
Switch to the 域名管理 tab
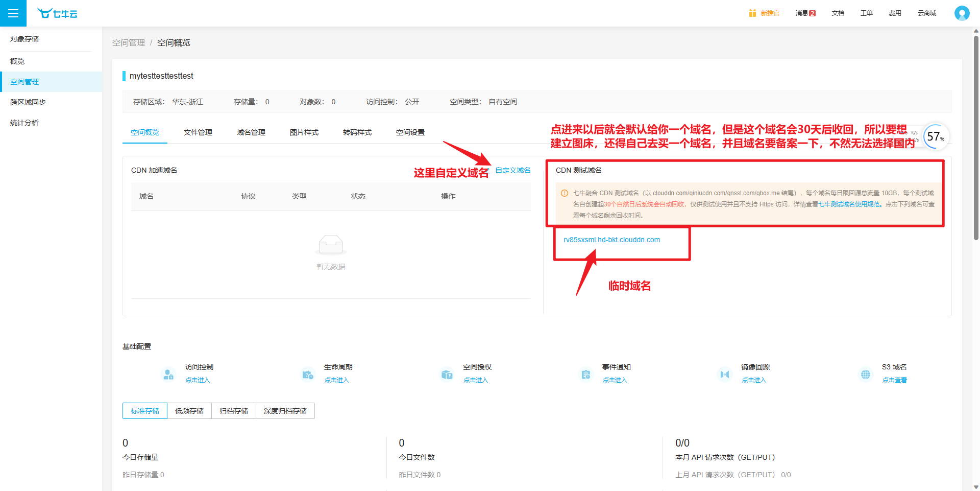[251, 132]
